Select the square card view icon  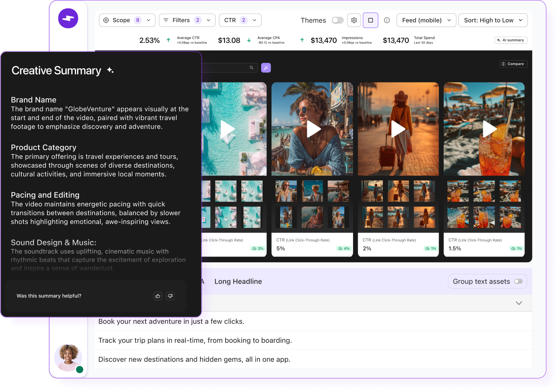point(370,20)
